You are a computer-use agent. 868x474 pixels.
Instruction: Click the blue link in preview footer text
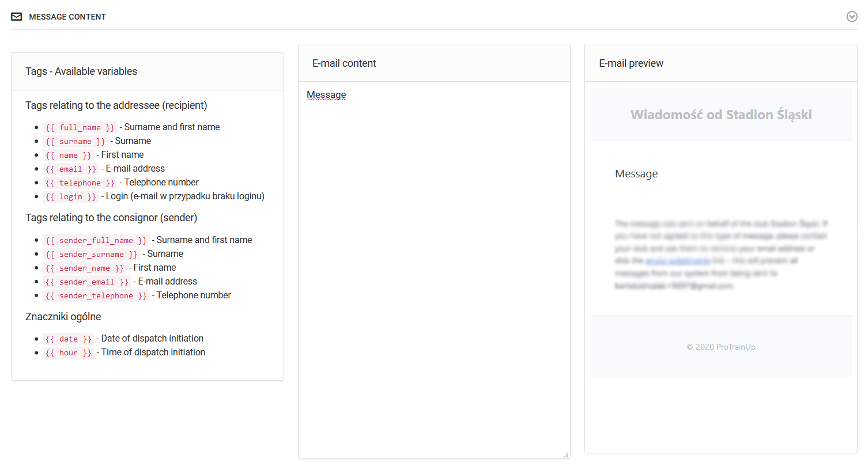677,261
